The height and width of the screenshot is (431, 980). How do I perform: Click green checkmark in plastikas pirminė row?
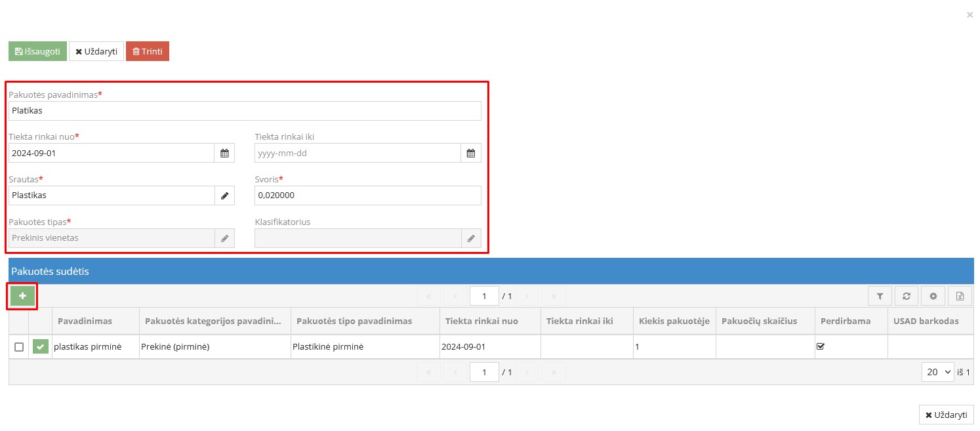point(41,347)
